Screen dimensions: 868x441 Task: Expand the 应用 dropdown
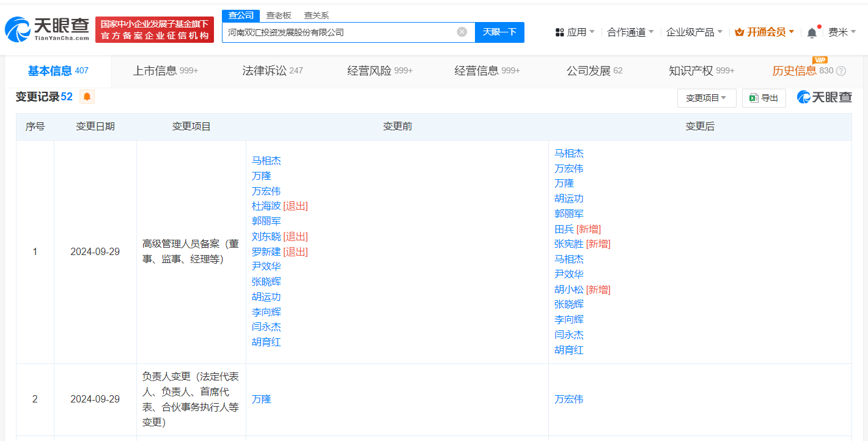(575, 32)
